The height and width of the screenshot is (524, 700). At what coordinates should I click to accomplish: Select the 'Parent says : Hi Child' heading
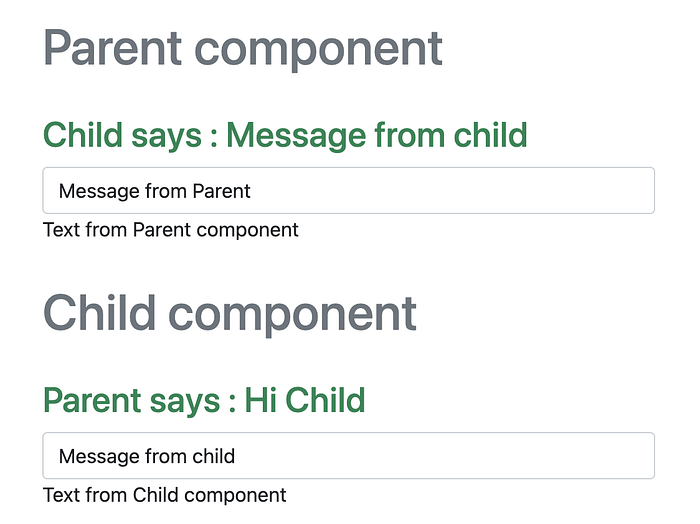click(204, 400)
